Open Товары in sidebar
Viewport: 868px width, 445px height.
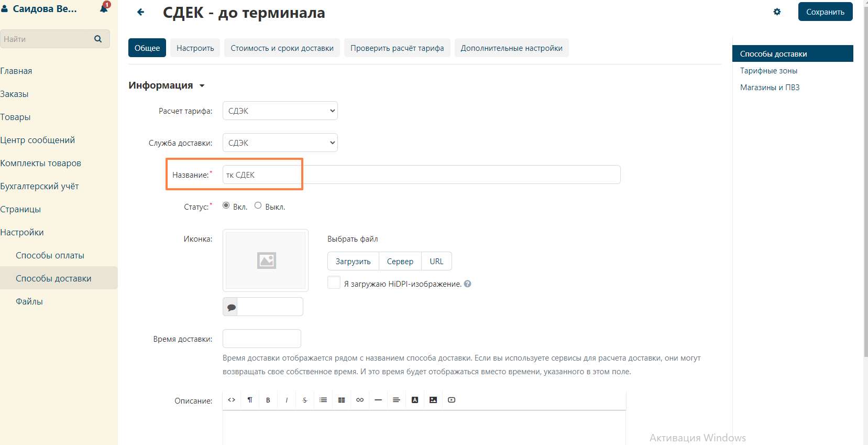pyautogui.click(x=15, y=117)
